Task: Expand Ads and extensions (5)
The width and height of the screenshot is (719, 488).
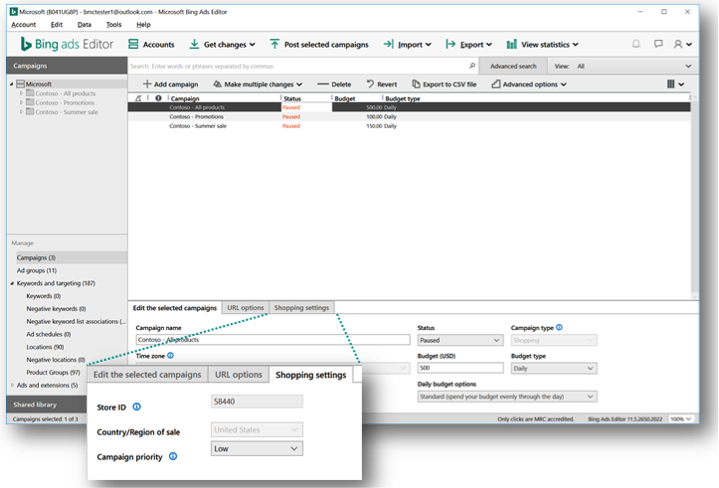Action: tap(12, 385)
